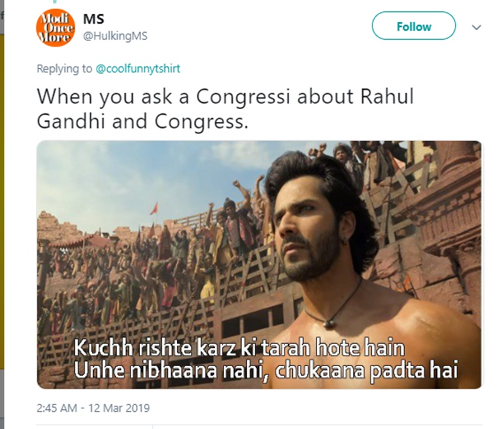Click the red flag in the image background

click(x=155, y=208)
